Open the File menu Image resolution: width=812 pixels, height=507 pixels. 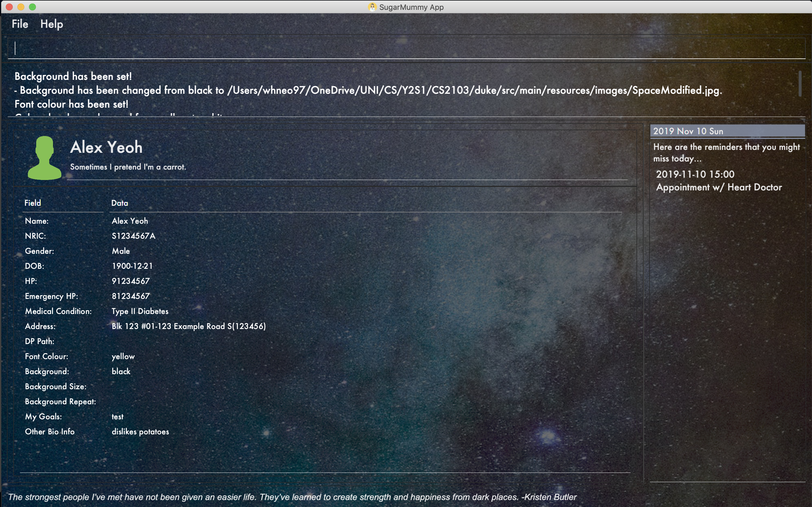pos(20,24)
